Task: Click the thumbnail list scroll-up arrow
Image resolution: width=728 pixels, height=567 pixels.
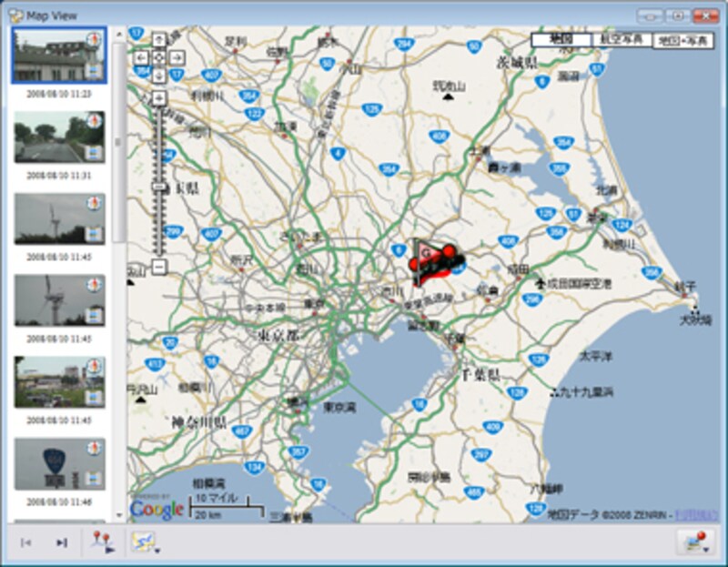Action: [119, 34]
